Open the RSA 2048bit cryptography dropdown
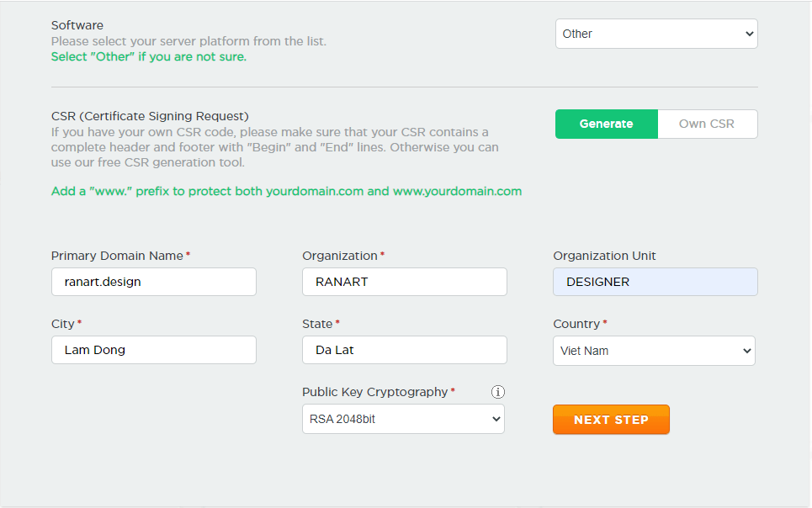 pyautogui.click(x=403, y=419)
